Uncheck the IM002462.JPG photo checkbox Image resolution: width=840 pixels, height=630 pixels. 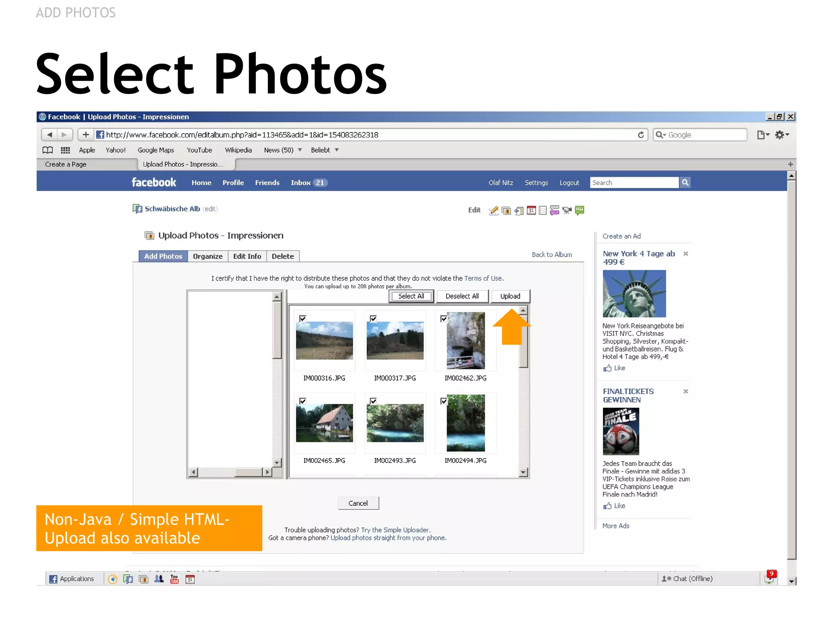click(x=444, y=319)
